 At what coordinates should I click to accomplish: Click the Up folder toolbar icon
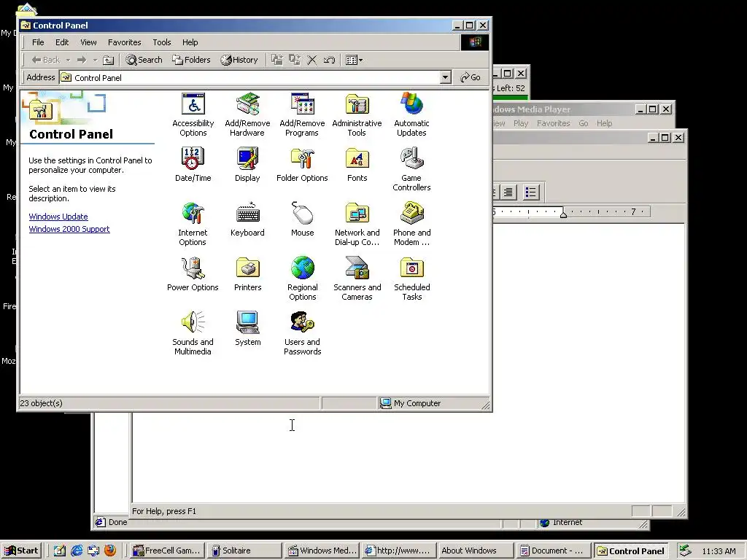[x=109, y=60]
